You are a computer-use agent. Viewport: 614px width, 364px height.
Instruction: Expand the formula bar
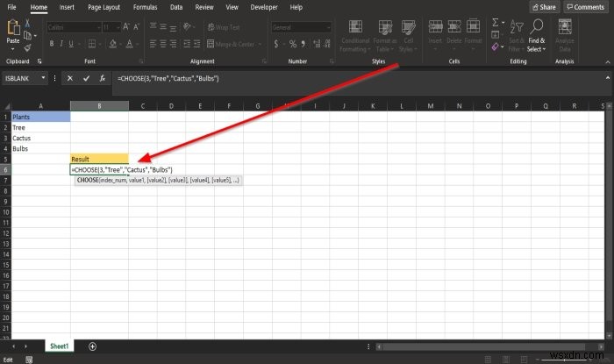click(x=607, y=78)
